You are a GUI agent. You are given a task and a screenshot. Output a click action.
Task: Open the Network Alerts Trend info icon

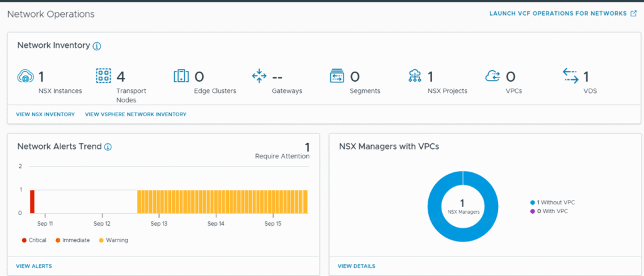(108, 147)
